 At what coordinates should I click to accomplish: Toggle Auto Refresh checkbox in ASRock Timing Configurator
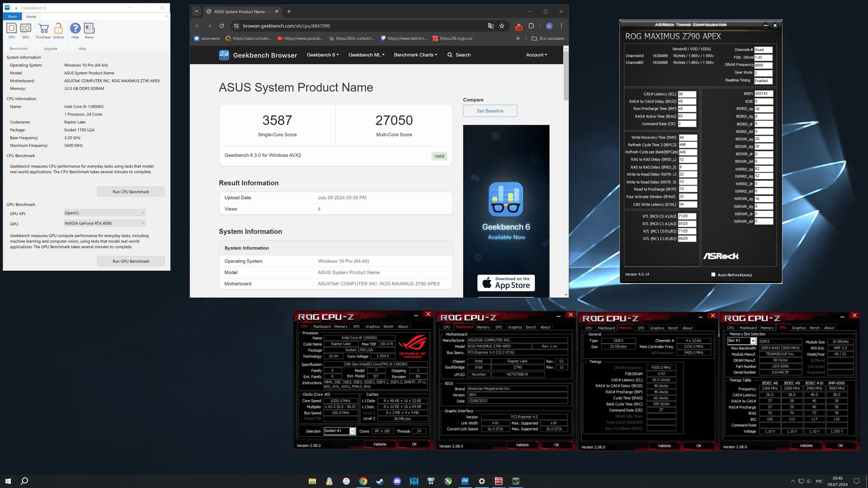(713, 274)
